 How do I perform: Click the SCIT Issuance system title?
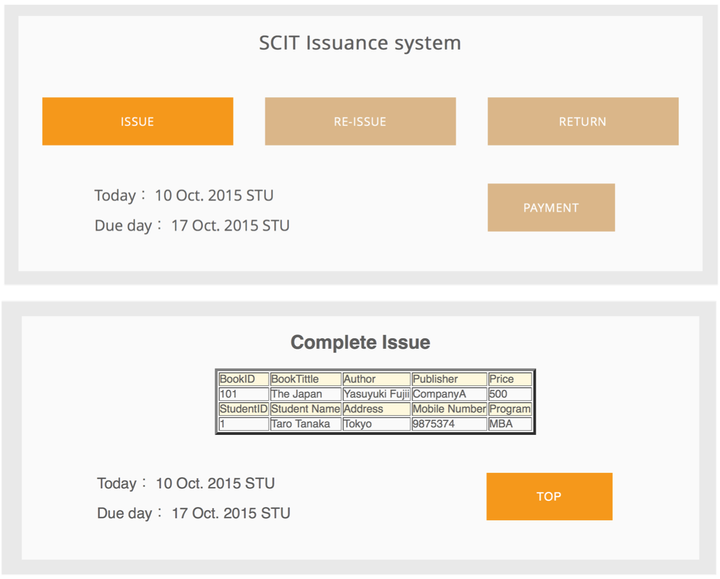coord(360,43)
